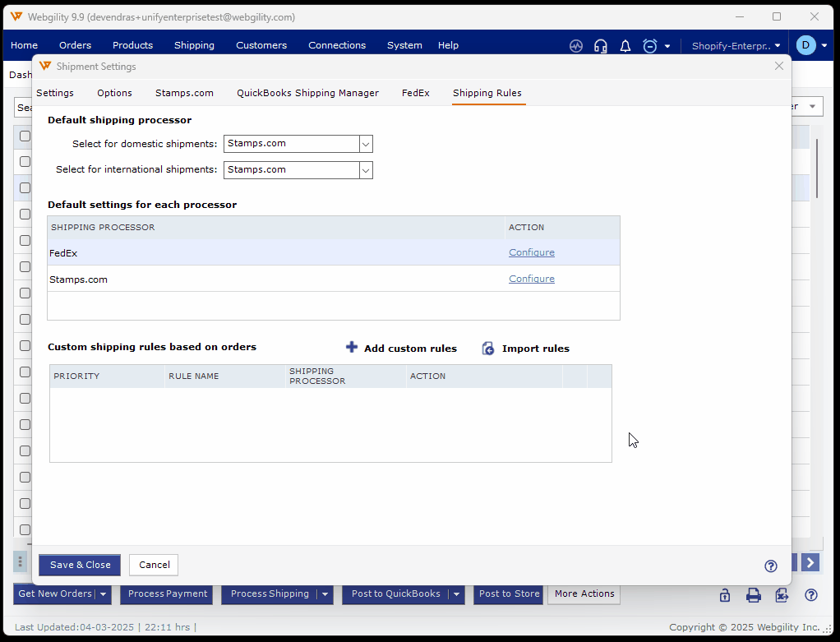Click the Cancel button
The height and width of the screenshot is (642, 840).
point(155,565)
